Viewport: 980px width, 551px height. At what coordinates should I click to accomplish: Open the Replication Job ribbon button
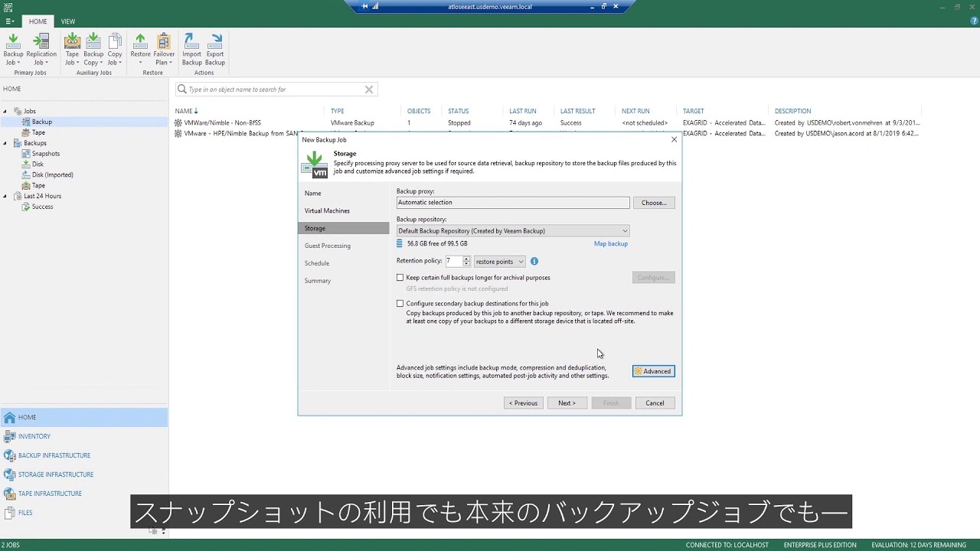point(41,50)
